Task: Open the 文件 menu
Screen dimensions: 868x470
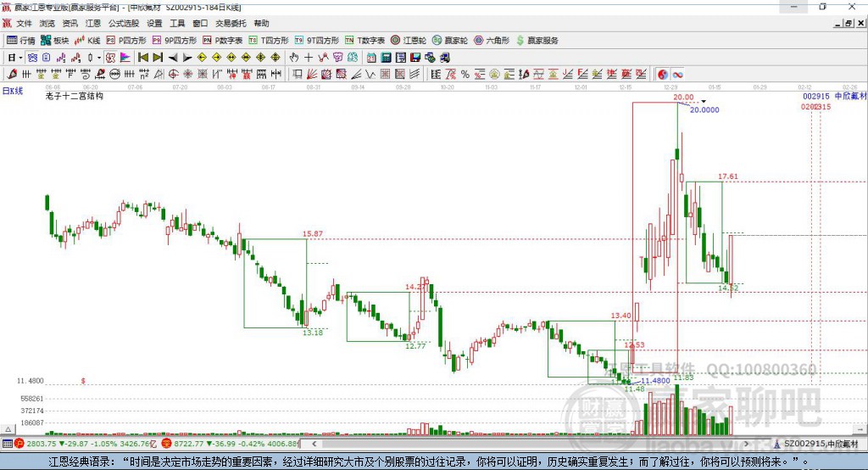Action: [x=24, y=23]
